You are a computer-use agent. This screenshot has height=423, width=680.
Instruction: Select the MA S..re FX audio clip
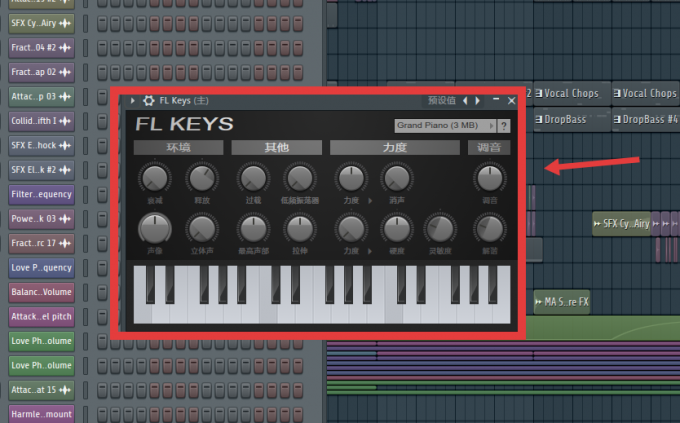coord(562,302)
